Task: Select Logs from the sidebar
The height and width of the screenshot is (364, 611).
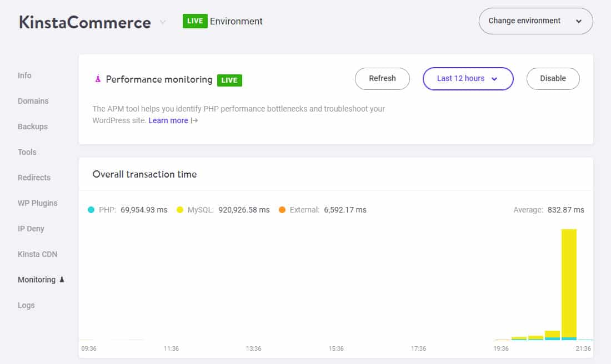Action: [26, 305]
